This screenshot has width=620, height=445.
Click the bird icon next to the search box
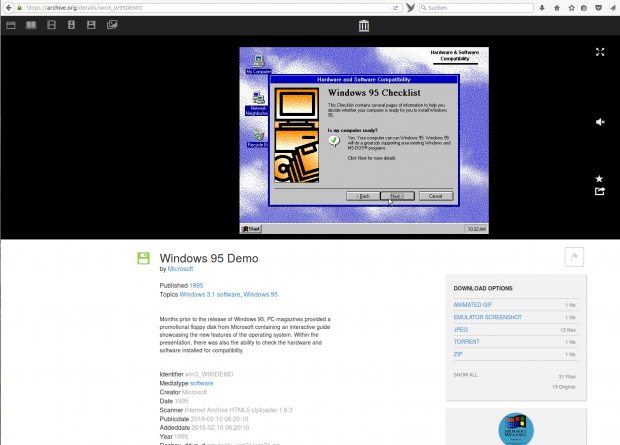coord(410,8)
